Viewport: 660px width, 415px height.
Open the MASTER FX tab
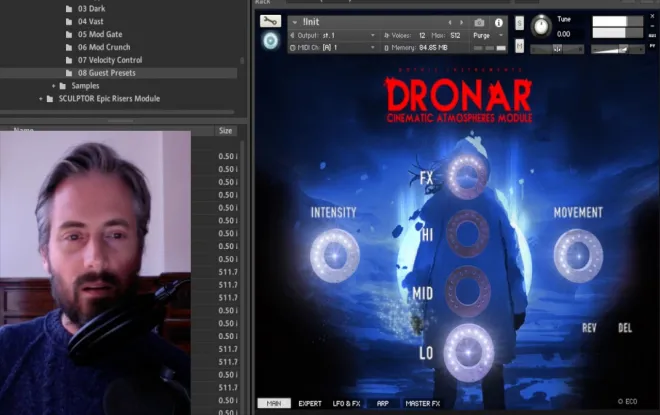(x=423, y=403)
